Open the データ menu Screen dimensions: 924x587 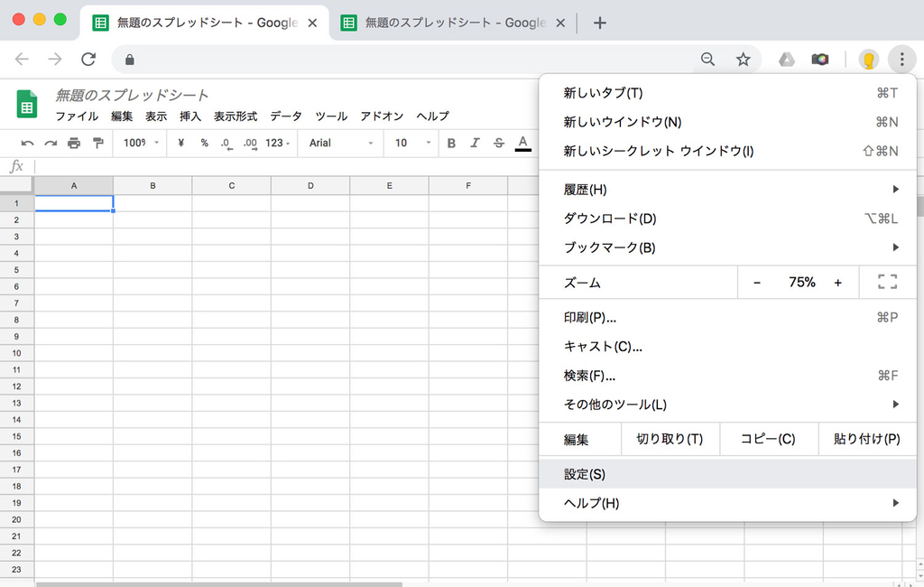pos(286,116)
